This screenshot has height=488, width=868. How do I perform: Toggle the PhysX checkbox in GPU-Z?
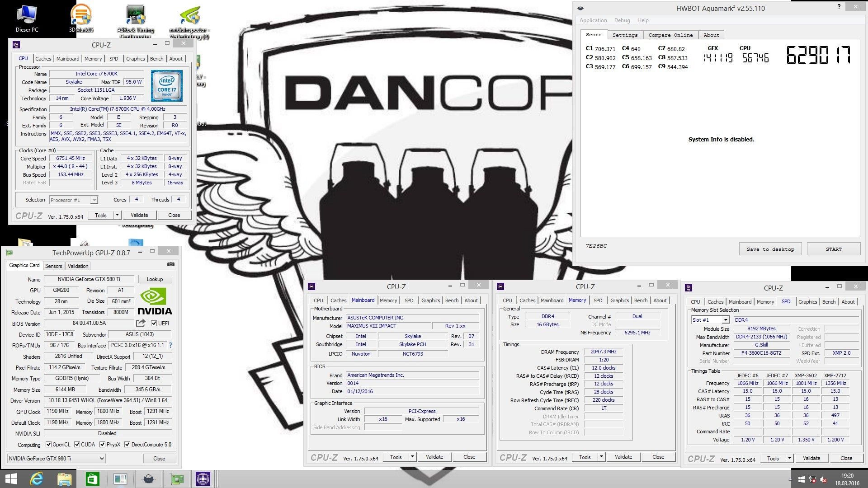(x=102, y=445)
